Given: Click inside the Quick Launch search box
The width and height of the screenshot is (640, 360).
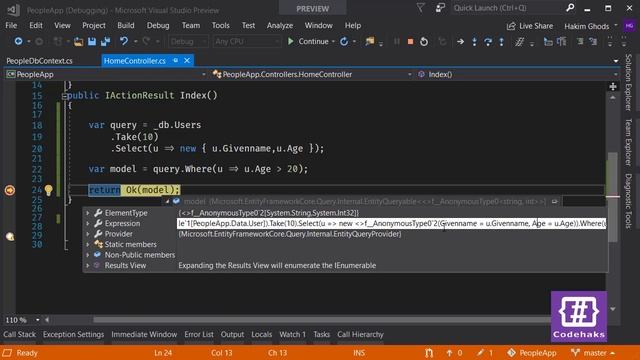Looking at the screenshot, I should [x=507, y=8].
